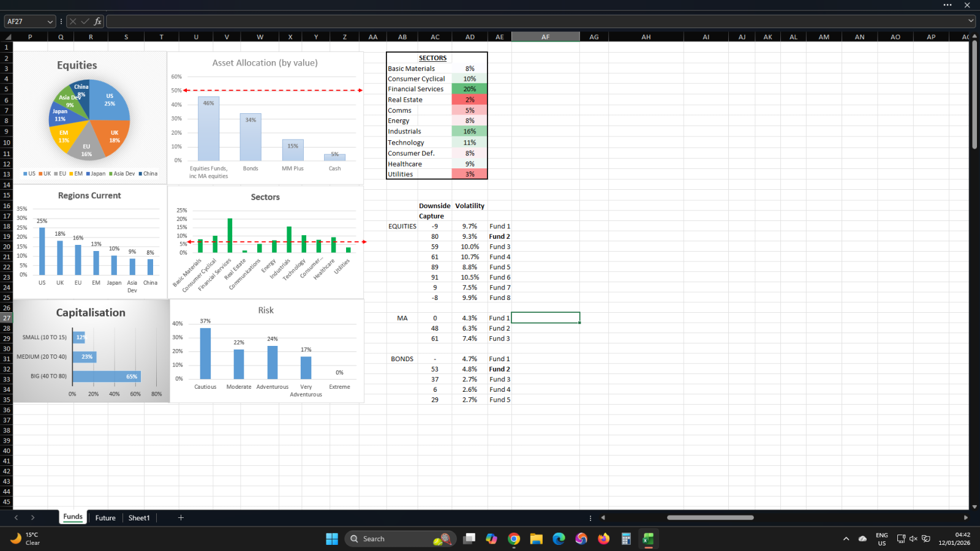Select column header AF
The image size is (980, 551).
tap(545, 37)
